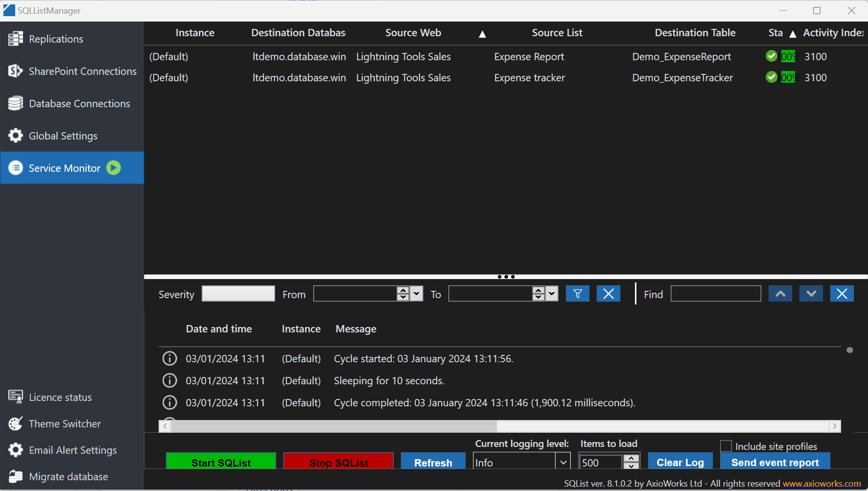Click Expense Report green status checkmark
The width and height of the screenshot is (868, 491).
[772, 56]
